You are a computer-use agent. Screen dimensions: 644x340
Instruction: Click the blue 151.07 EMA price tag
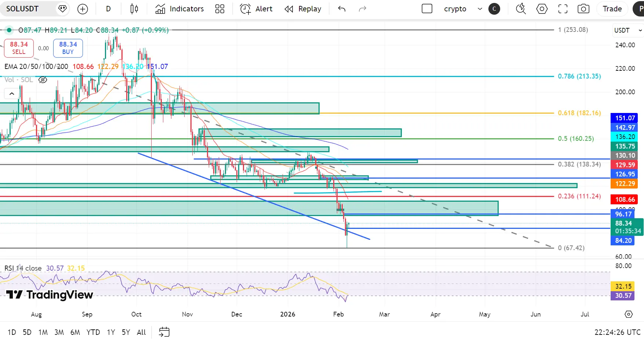(625, 118)
